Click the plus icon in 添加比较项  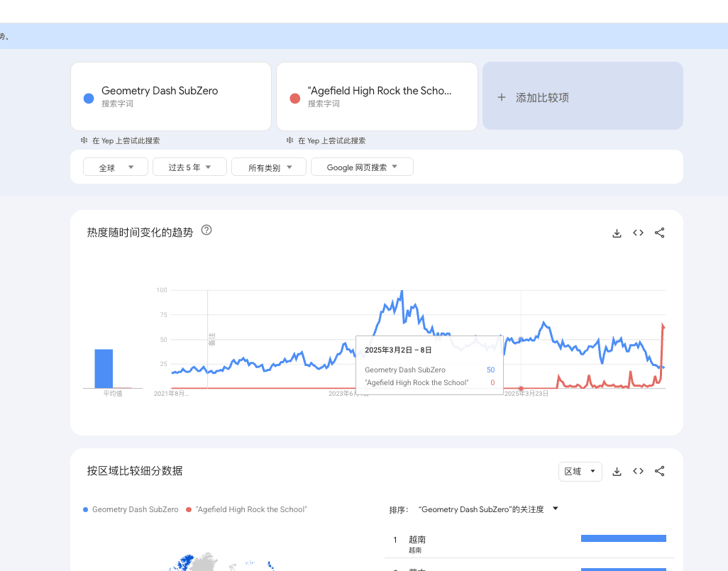[x=502, y=97]
